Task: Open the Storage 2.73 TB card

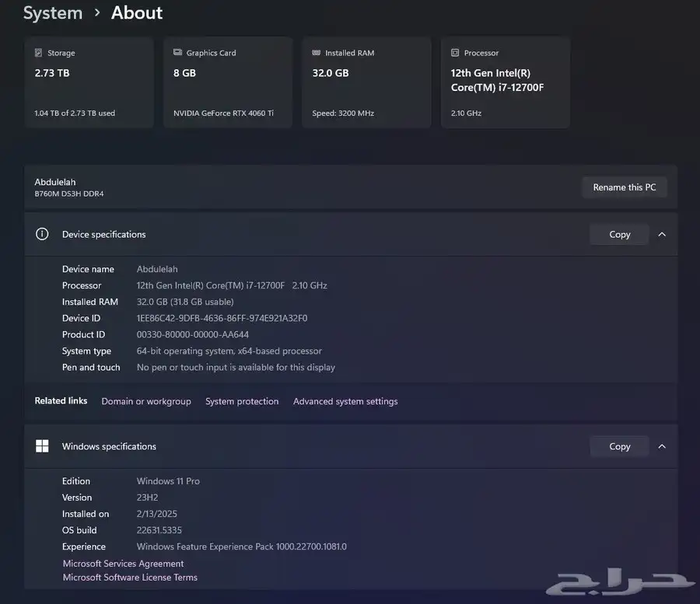Action: click(x=89, y=82)
